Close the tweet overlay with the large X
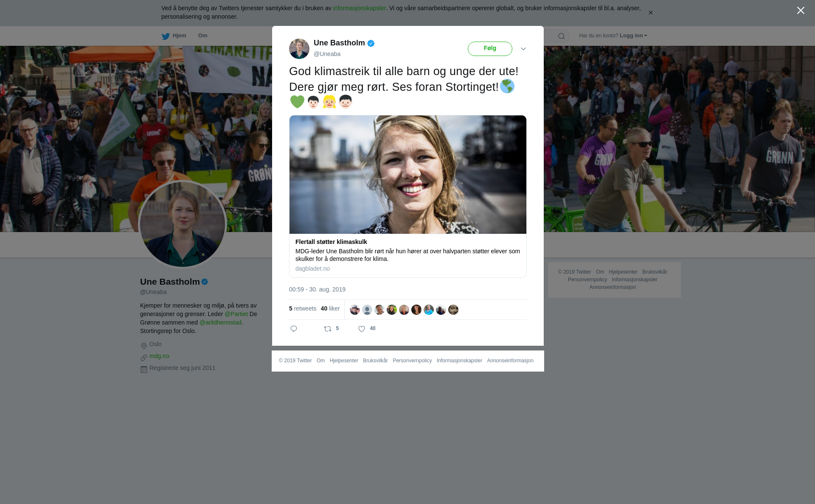Screen dimensions: 815x504 point(801,11)
